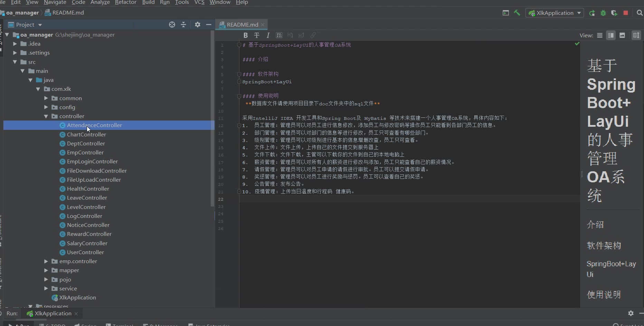Collapse the oa_manager root folder
Screen dimensions: 644x326
[7, 35]
